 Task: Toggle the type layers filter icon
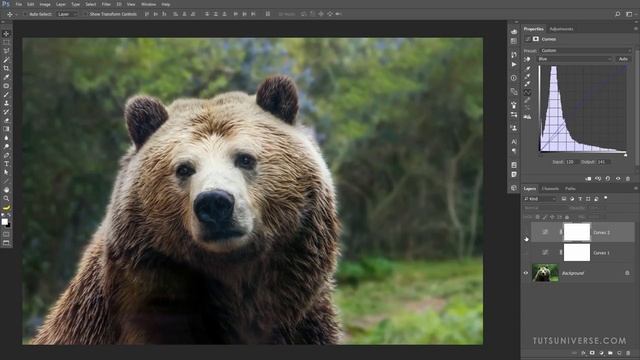pyautogui.click(x=580, y=199)
